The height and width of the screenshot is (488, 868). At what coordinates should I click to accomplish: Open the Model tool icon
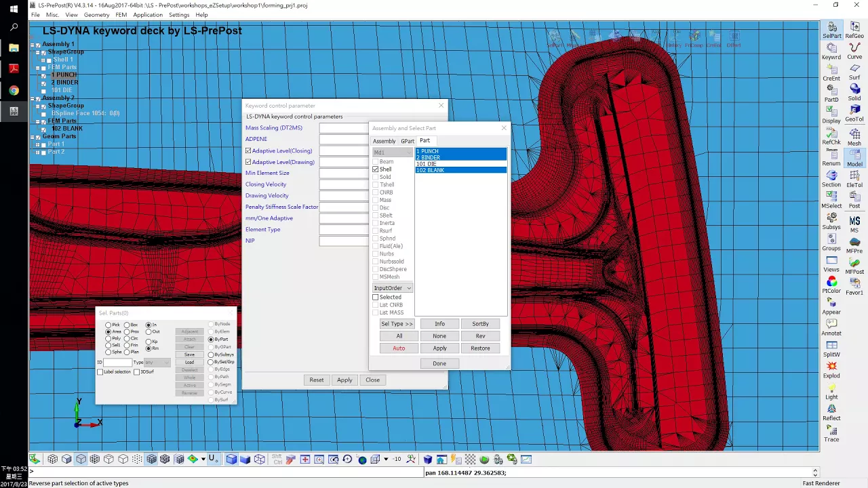854,158
